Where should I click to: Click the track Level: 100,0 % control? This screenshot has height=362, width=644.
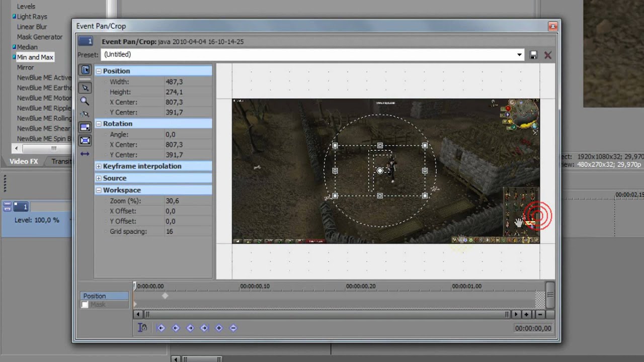pyautogui.click(x=37, y=220)
